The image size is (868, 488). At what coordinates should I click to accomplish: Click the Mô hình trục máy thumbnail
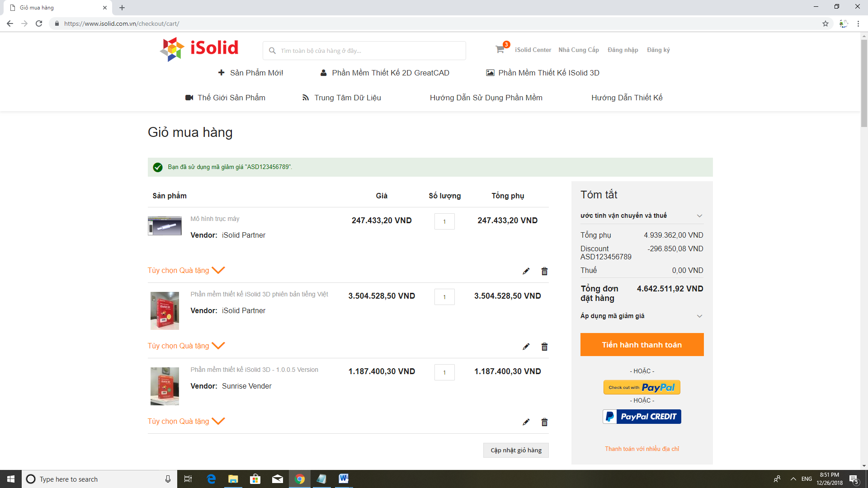click(x=165, y=226)
